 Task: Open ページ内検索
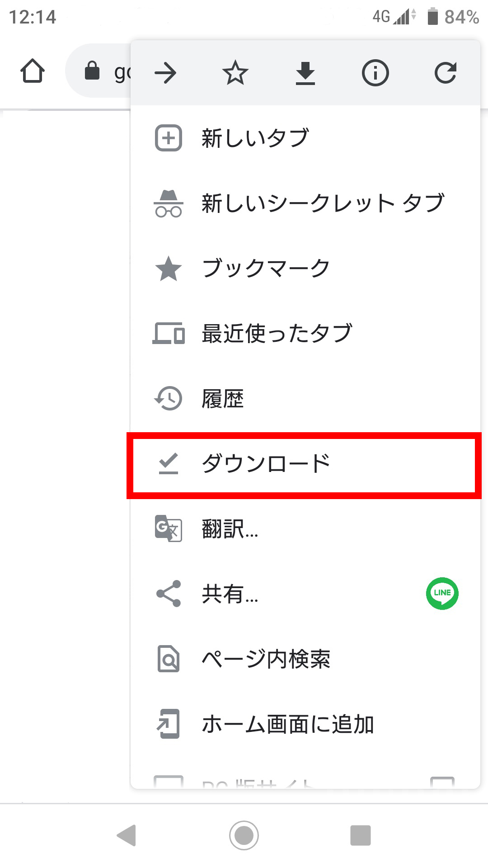(x=305, y=659)
